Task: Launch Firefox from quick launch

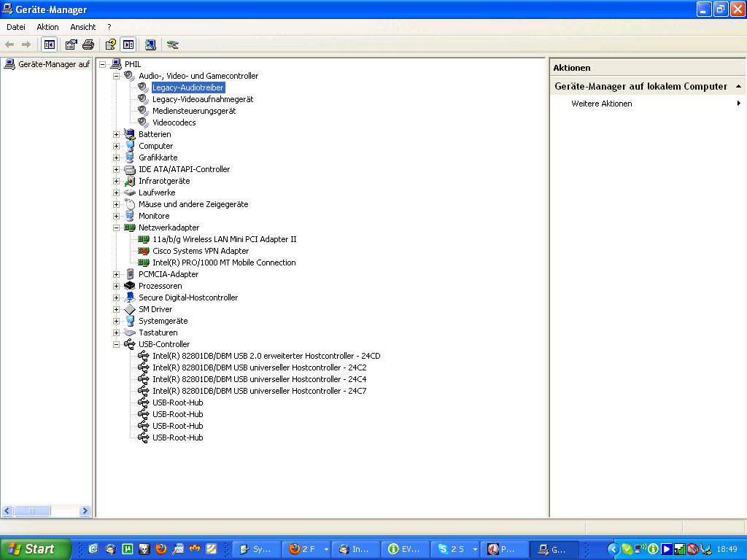Action: click(161, 549)
